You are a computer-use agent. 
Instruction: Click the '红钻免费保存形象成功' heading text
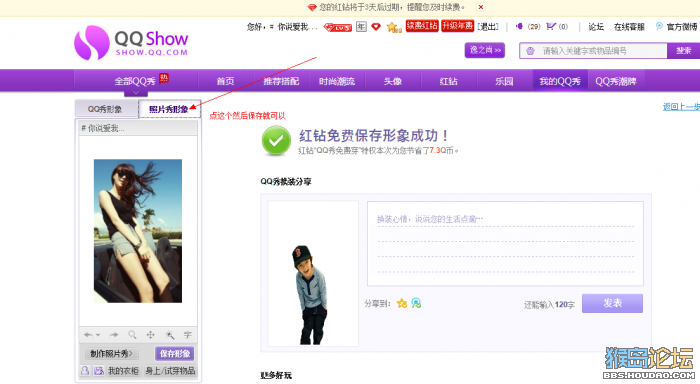coord(373,136)
